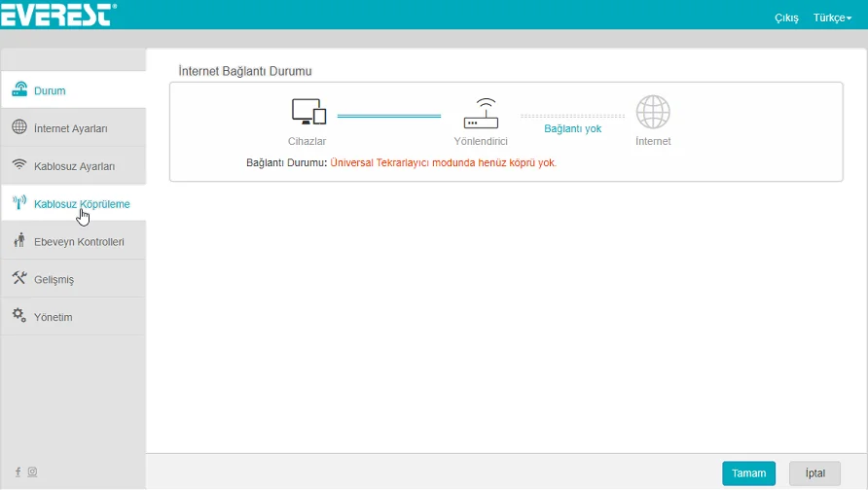
Task: Click the Yönetim gears icon
Action: tap(19, 316)
